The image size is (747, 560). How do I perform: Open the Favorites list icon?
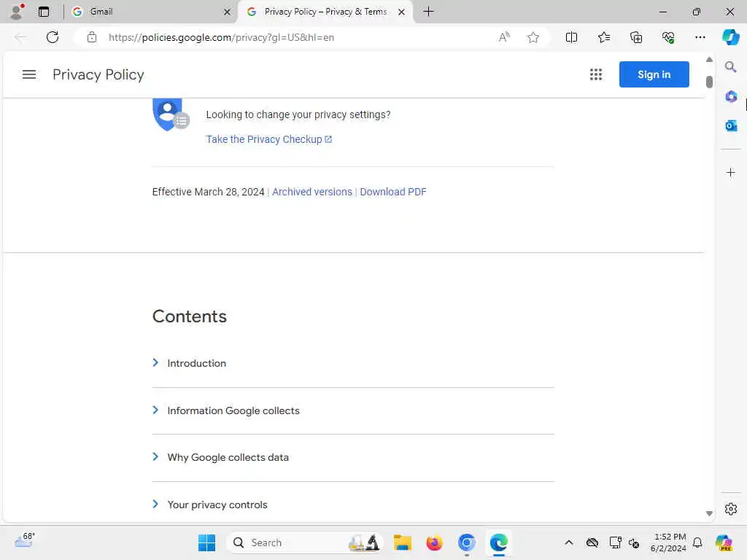tap(603, 37)
